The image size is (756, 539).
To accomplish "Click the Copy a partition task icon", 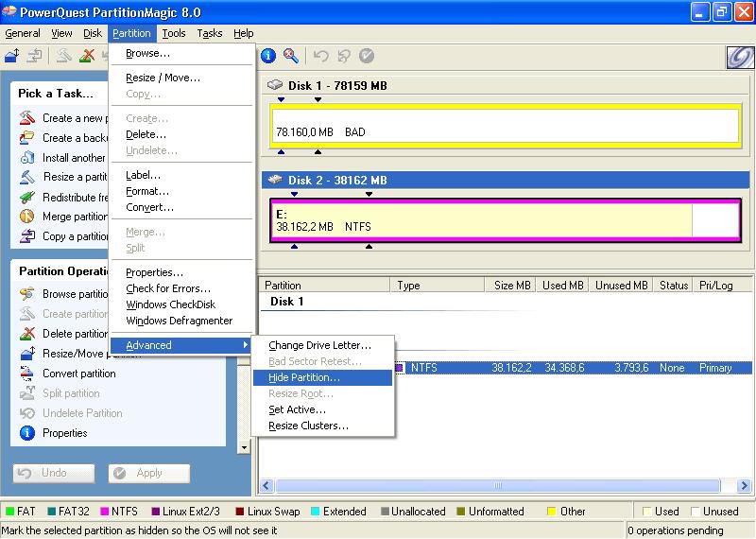I will pos(27,236).
